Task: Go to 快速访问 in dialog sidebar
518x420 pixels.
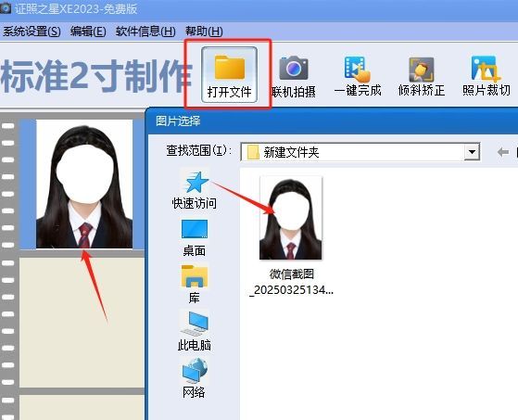Action: coord(195,190)
